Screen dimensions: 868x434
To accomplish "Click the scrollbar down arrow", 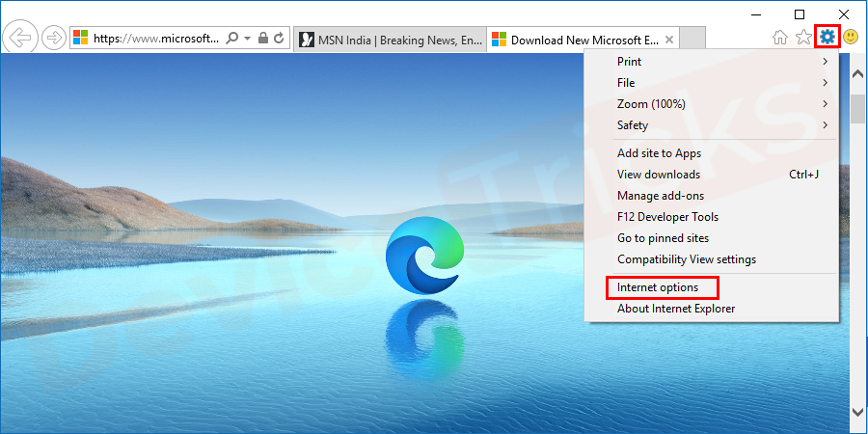I will pos(857,411).
